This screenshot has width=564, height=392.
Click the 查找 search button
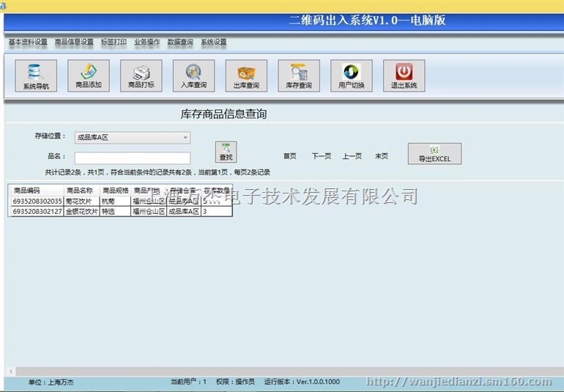click(226, 152)
